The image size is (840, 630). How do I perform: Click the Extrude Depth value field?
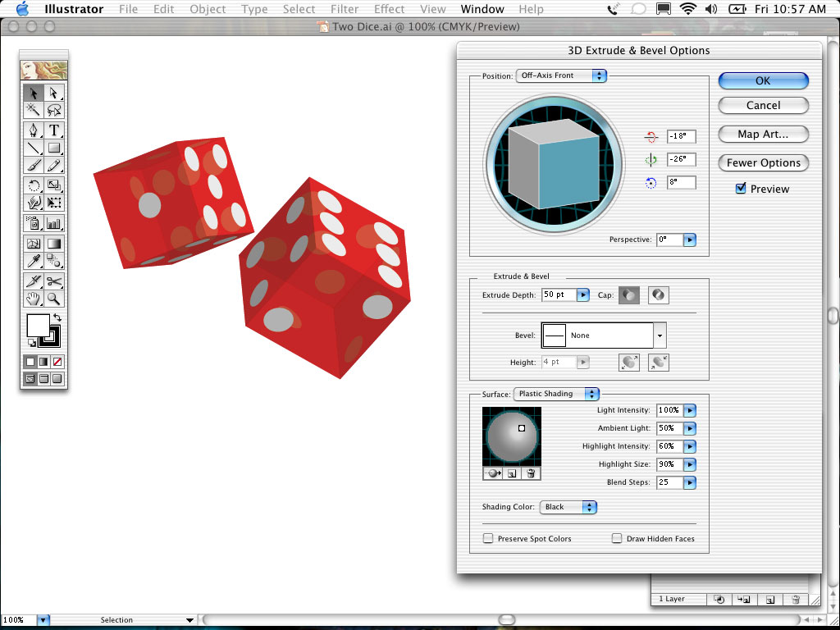coord(559,294)
